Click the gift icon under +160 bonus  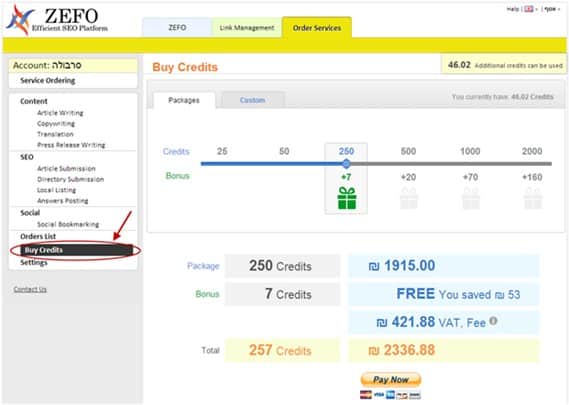532,198
